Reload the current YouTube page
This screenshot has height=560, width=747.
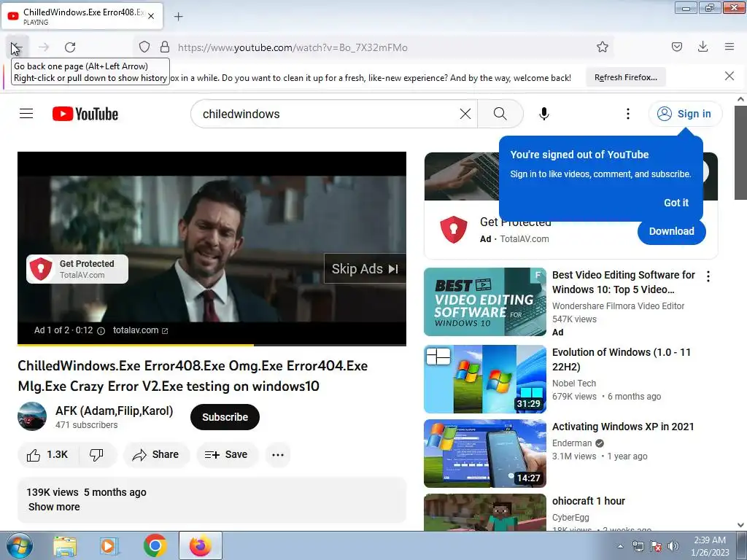point(70,47)
